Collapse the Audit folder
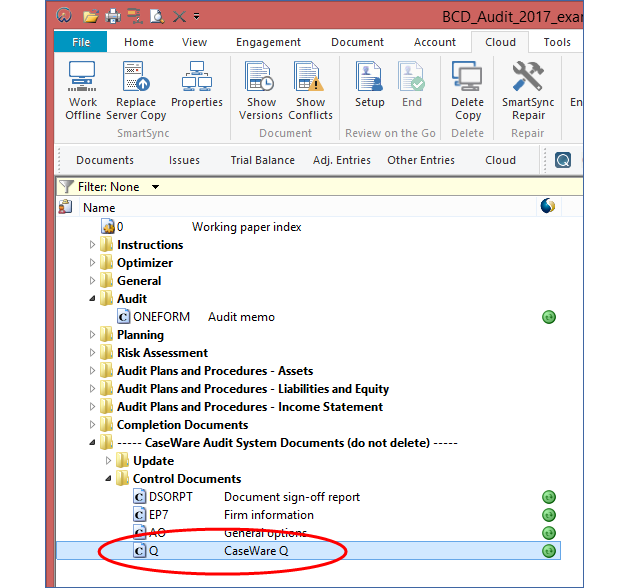Image resolution: width=630 pixels, height=588 pixels. coord(93,299)
